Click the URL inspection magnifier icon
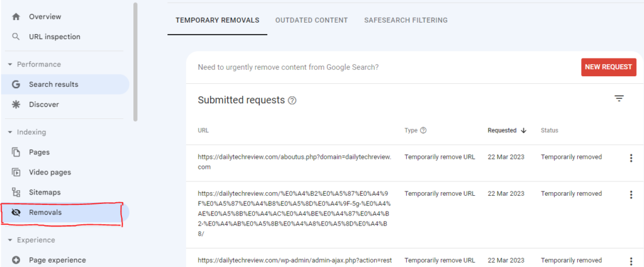The height and width of the screenshot is (267, 644). pyautogui.click(x=16, y=37)
